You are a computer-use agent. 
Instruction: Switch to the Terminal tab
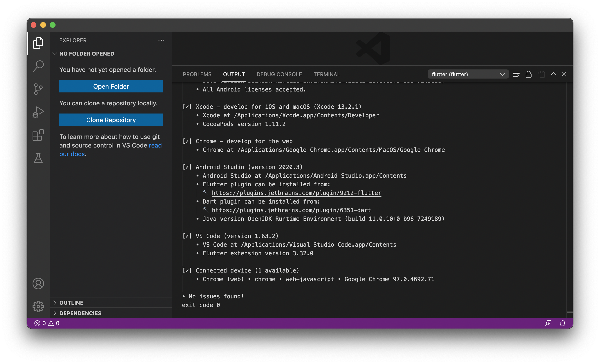click(x=326, y=74)
